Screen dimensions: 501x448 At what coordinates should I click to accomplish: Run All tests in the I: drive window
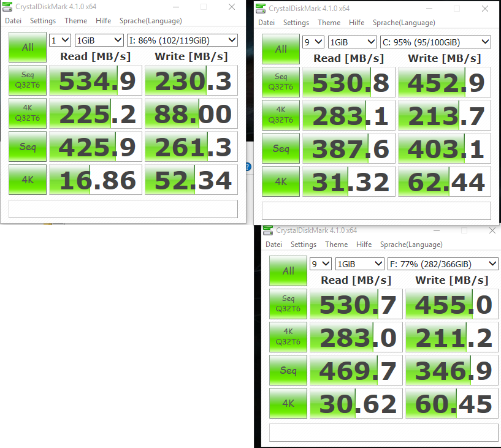click(x=28, y=47)
